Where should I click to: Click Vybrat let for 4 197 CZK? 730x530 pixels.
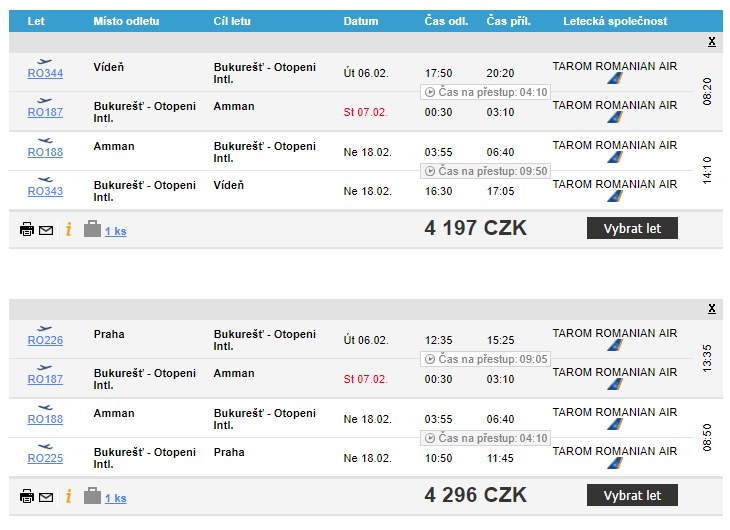(632, 228)
